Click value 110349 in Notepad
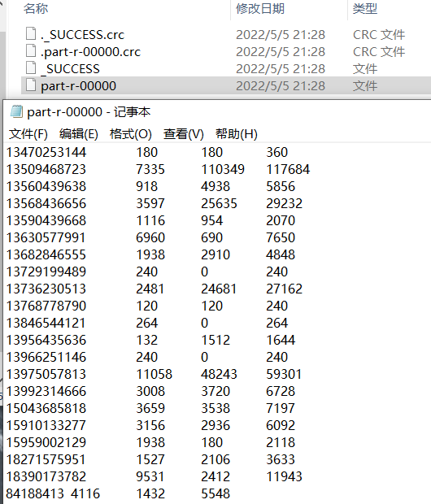Image resolution: width=431 pixels, height=504 pixels. [x=223, y=169]
